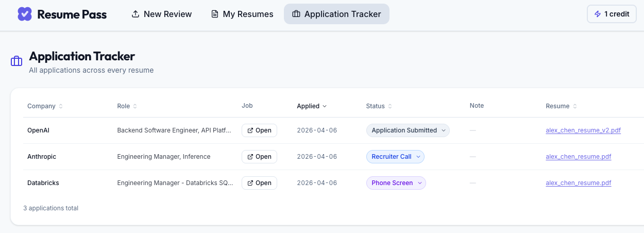The width and height of the screenshot is (644, 233).
Task: Select the Application Tracker tab
Action: pos(336,14)
